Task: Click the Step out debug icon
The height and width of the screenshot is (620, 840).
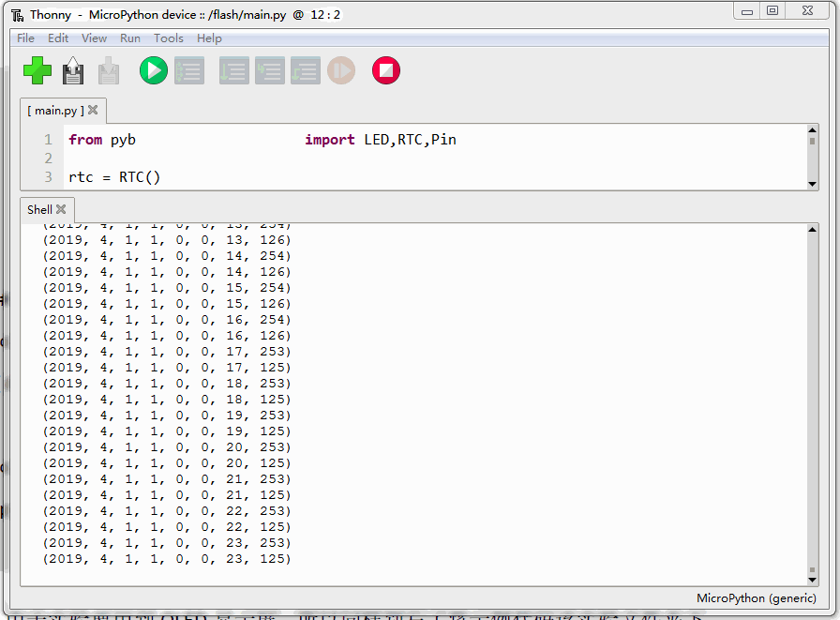Action: pyautogui.click(x=305, y=70)
